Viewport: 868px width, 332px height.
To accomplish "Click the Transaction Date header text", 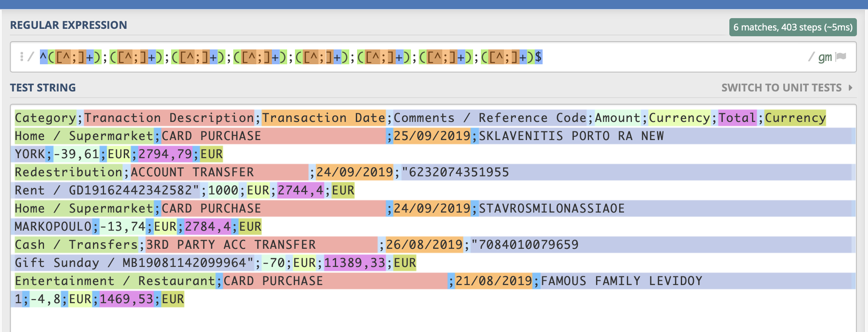I will coord(324,118).
